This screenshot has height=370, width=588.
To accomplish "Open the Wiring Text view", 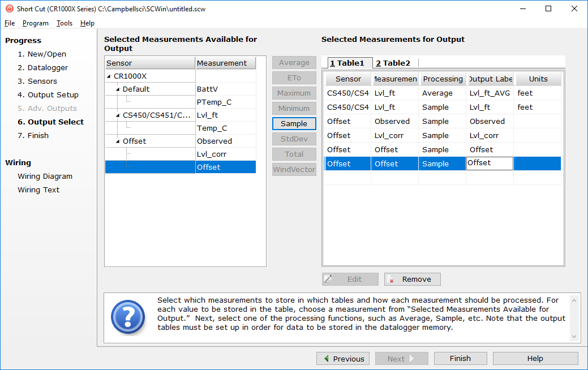I will pos(38,190).
